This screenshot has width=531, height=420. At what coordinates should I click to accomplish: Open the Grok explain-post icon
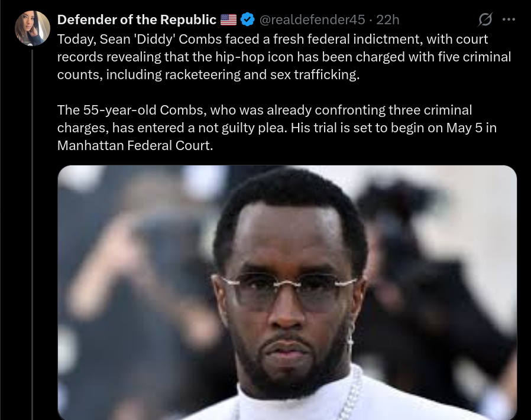(x=485, y=19)
